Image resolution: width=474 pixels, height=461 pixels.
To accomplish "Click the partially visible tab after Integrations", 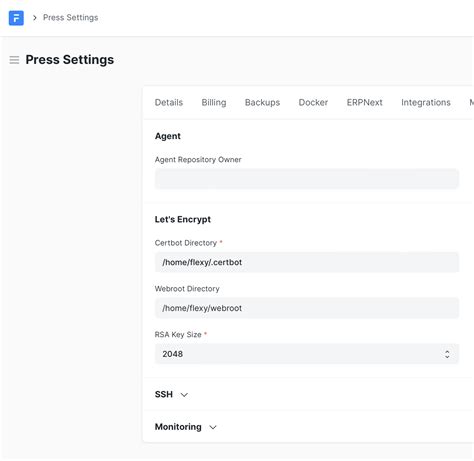I will [x=471, y=102].
